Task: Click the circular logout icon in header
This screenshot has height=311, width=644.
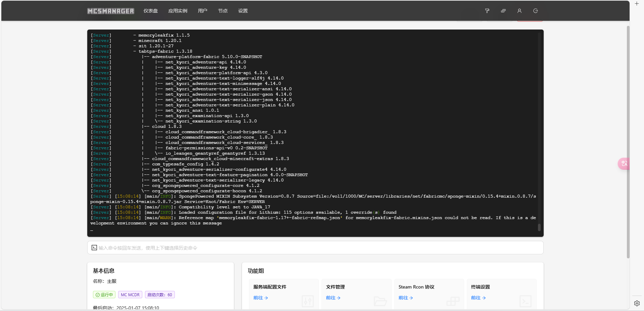Action: (536, 11)
